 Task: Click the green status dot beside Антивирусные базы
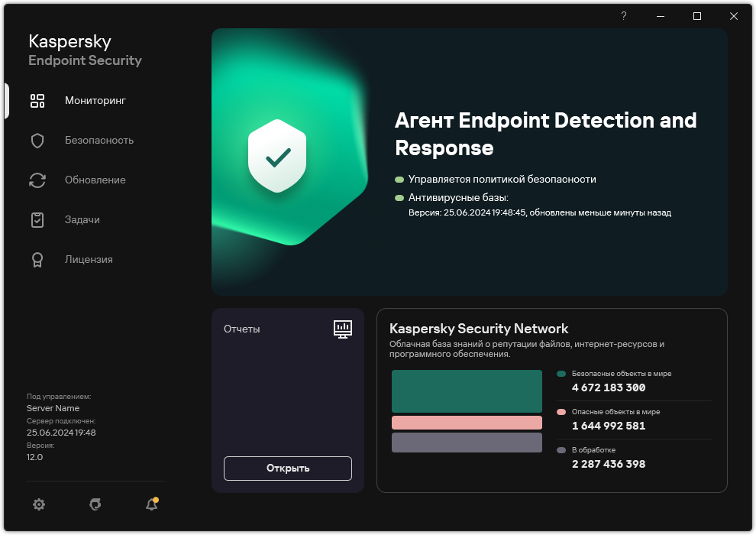(399, 198)
